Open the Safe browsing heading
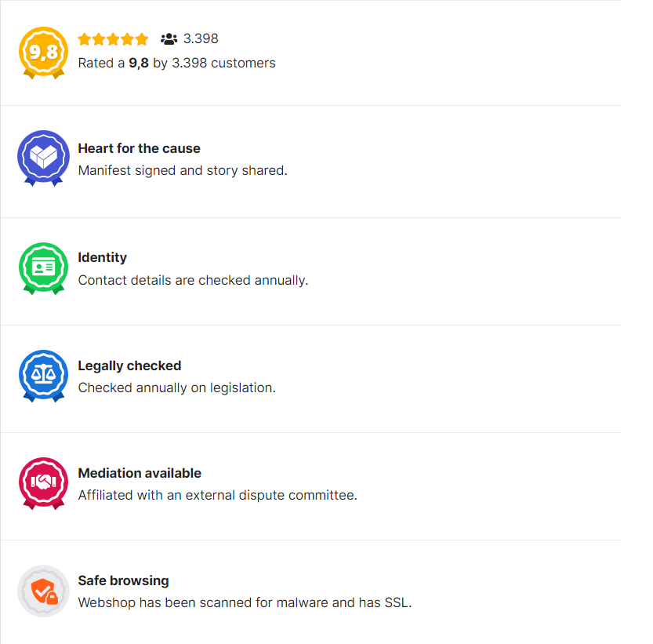653x644 pixels. click(123, 580)
